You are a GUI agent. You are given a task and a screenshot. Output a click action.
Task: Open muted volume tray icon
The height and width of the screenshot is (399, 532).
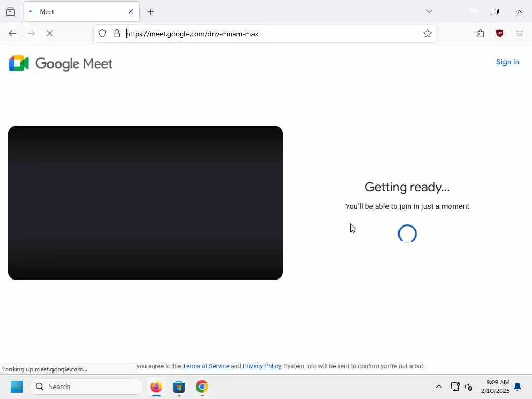point(469,387)
